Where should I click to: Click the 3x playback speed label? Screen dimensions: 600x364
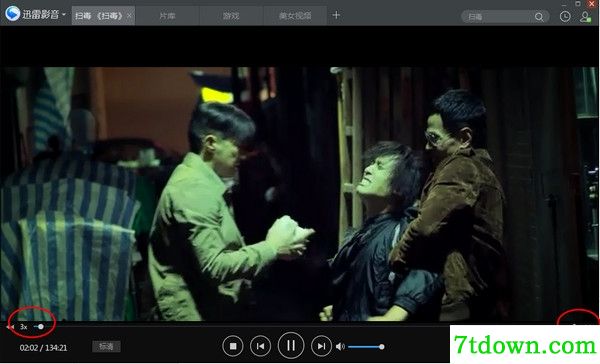[24, 327]
